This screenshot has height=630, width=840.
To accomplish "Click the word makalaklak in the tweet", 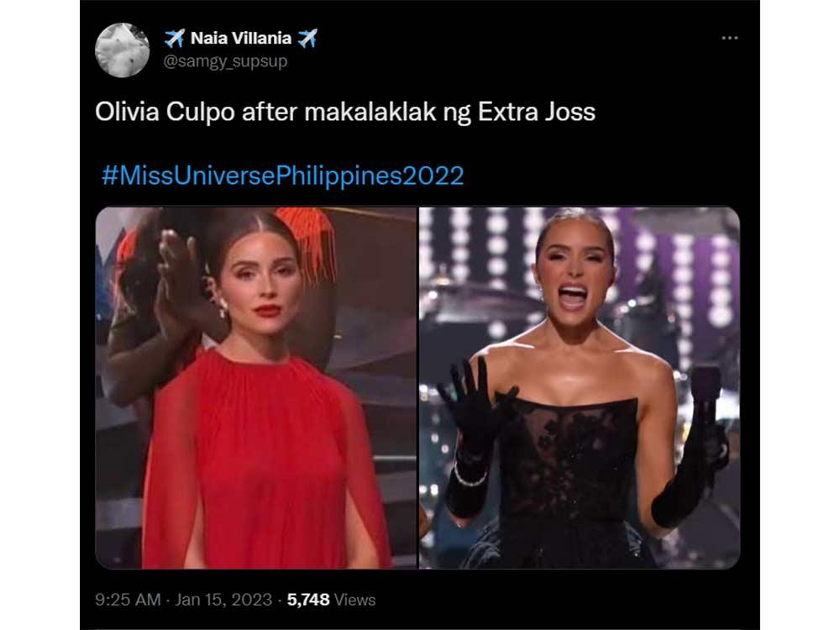I will (370, 113).
